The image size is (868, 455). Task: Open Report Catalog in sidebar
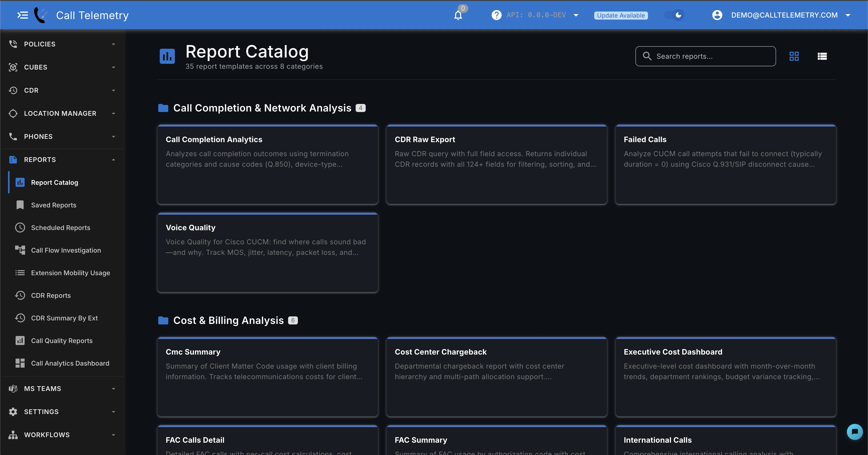66,182
